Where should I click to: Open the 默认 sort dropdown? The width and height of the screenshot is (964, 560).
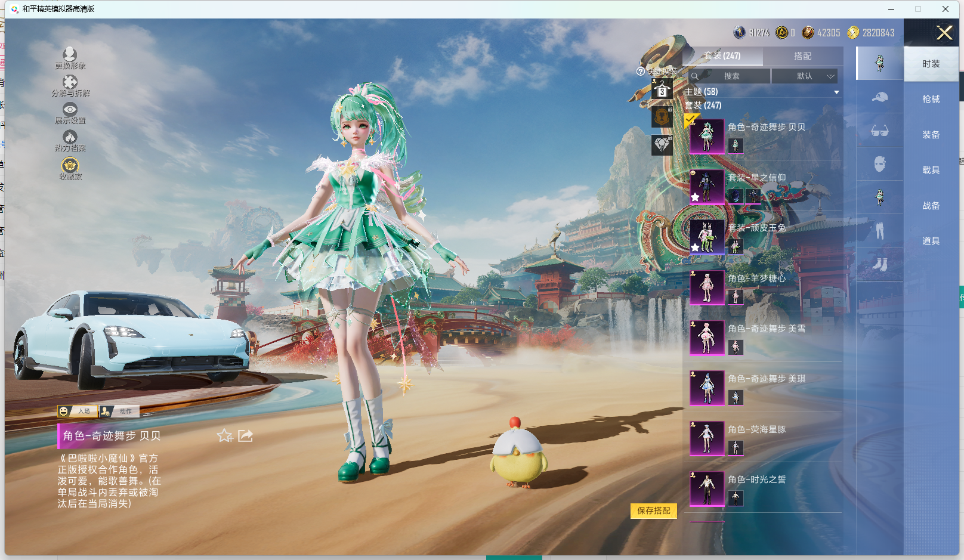point(804,76)
